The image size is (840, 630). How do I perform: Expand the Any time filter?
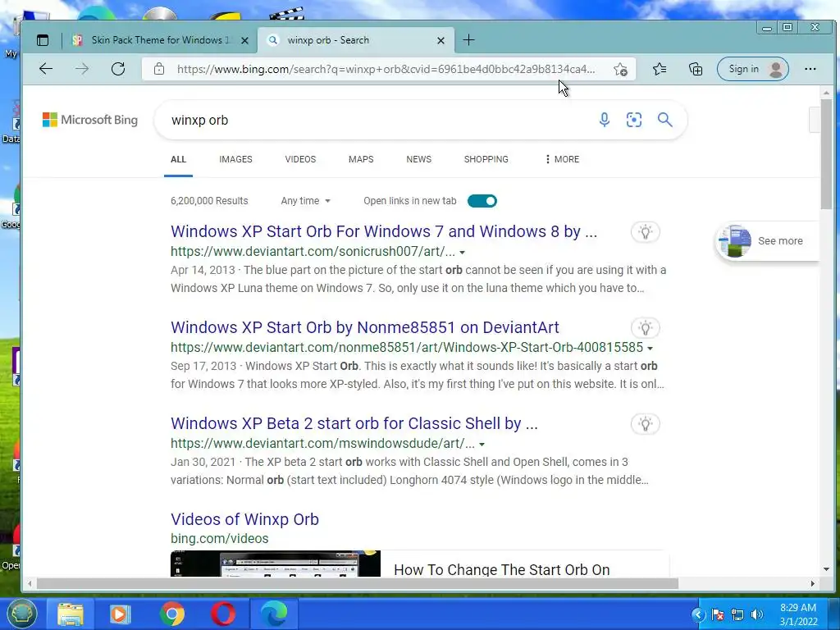305,201
